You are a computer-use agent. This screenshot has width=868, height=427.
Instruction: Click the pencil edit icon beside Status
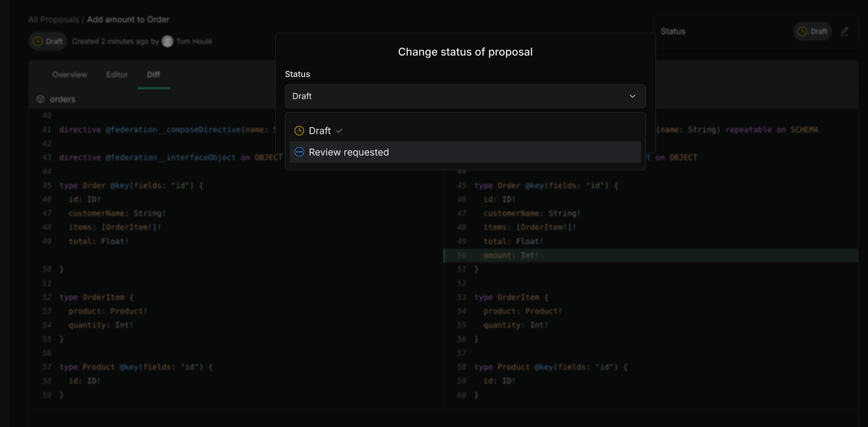click(x=844, y=32)
